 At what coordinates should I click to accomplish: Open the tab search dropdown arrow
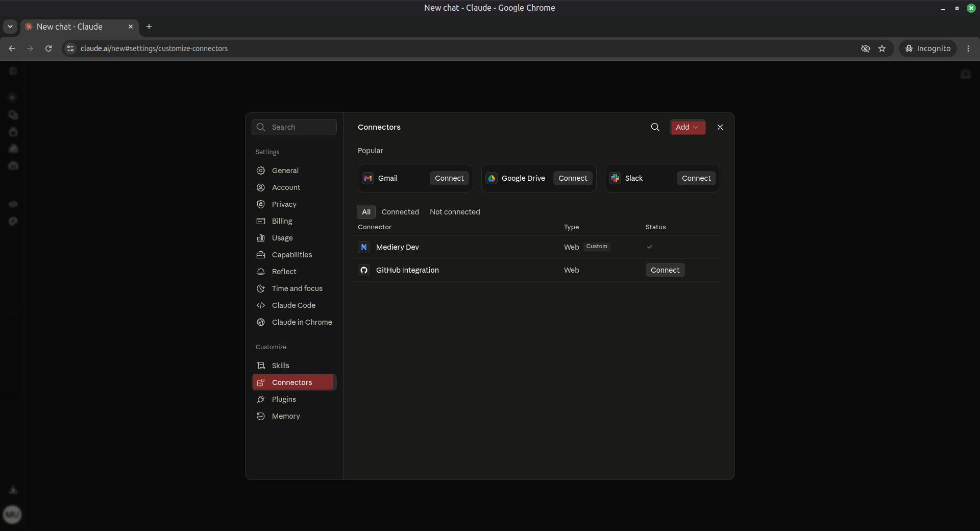click(10, 27)
